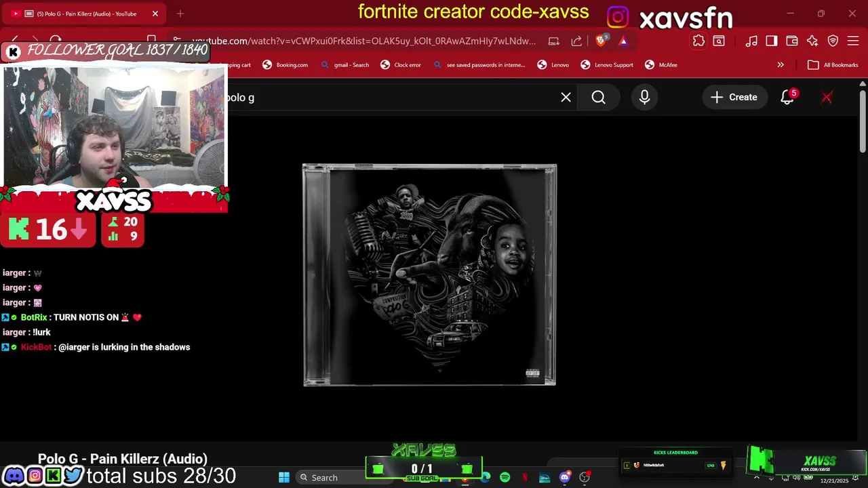Clear the YouTube search box with X
This screenshot has height=488, width=868.
pos(566,98)
